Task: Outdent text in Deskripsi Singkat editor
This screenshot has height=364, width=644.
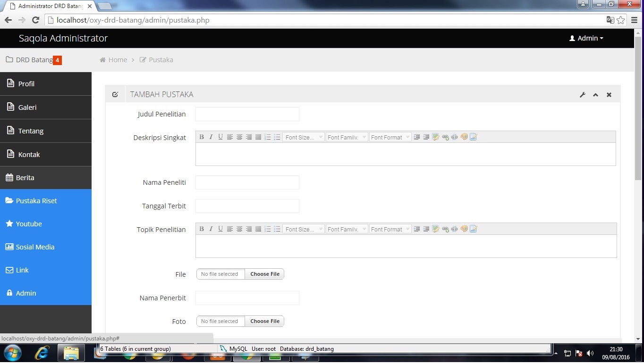Action: 426,137
